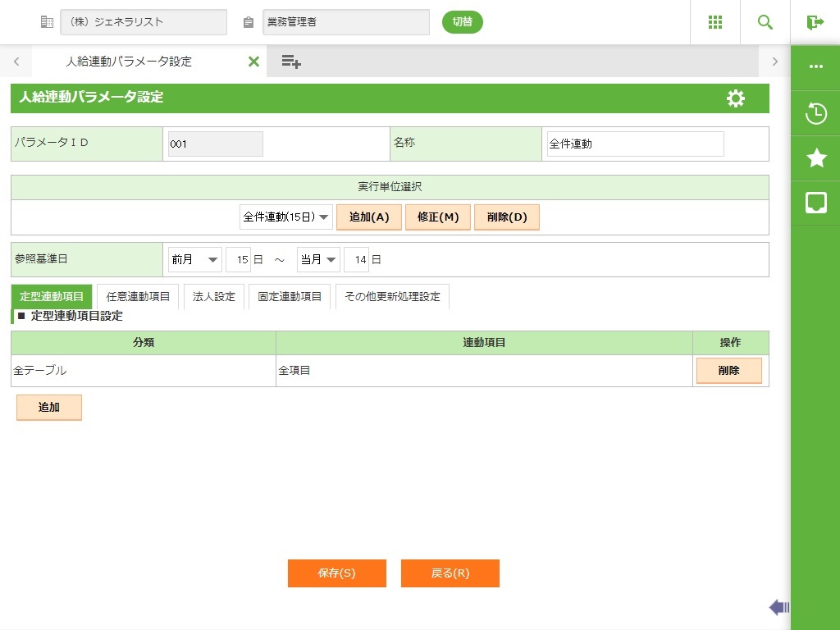Add a new tab with plus icon
The height and width of the screenshot is (630, 840).
[291, 62]
